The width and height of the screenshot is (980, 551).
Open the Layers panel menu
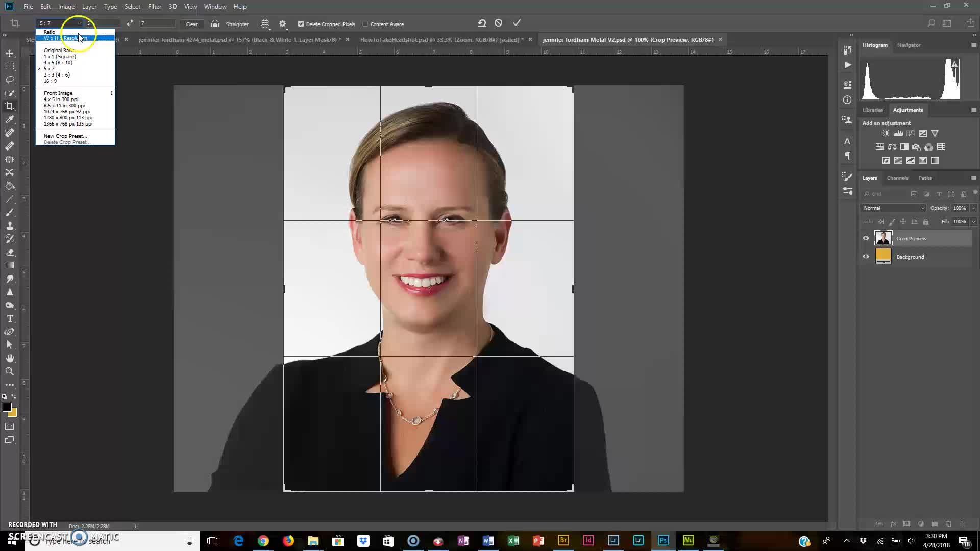(973, 178)
